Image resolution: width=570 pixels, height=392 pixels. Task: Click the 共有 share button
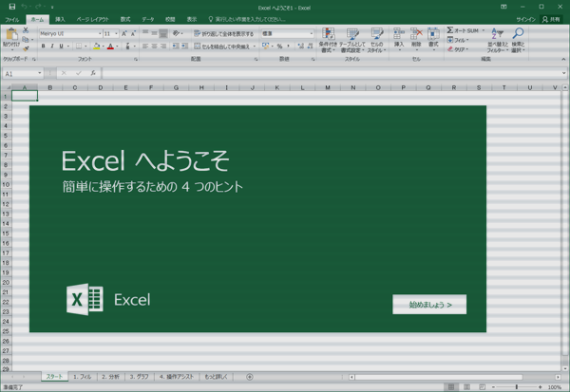551,19
